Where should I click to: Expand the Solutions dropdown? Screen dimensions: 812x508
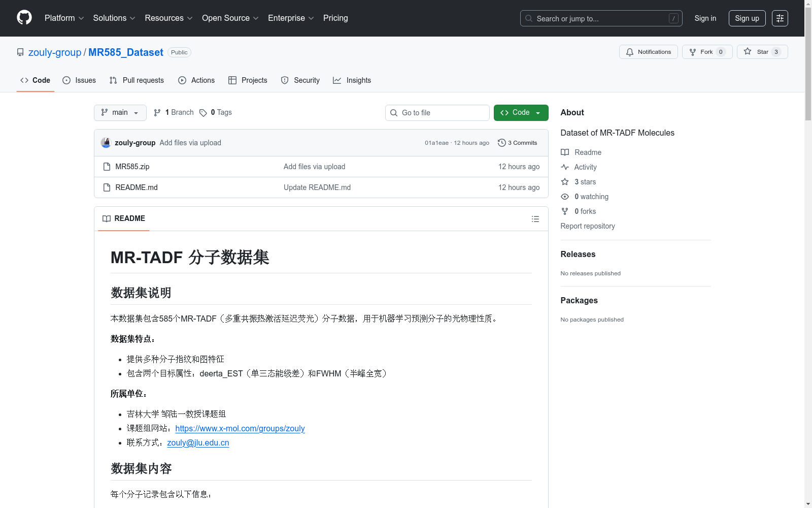pos(114,18)
